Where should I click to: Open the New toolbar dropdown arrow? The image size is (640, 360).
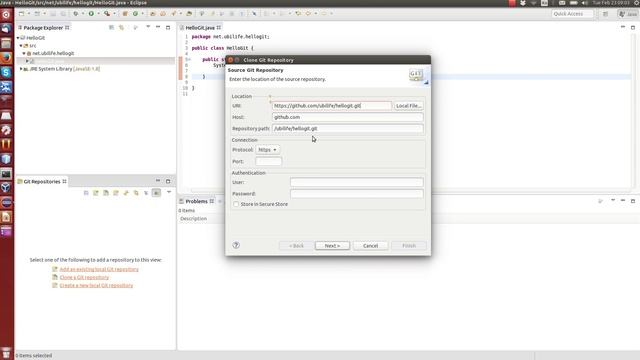click(x=29, y=13)
